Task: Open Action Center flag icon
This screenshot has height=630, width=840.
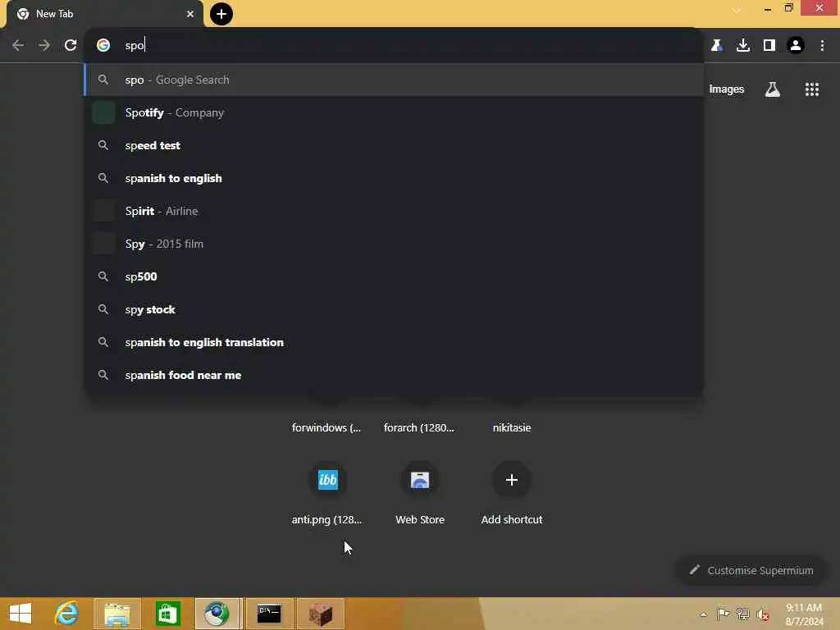Action: [x=723, y=614]
